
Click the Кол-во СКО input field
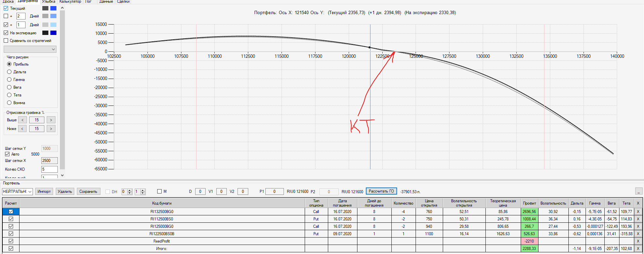click(49, 169)
